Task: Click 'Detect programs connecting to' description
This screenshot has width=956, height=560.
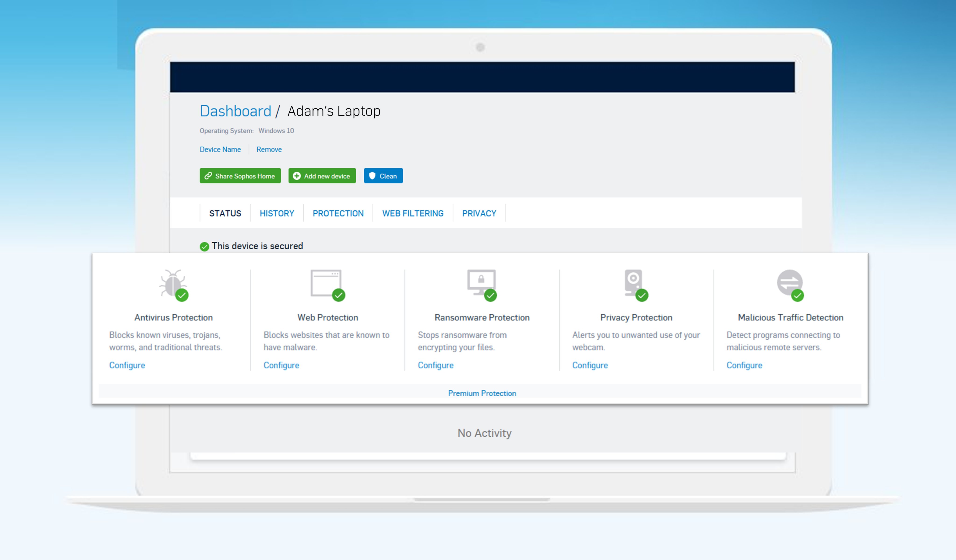Action: pyautogui.click(x=783, y=341)
